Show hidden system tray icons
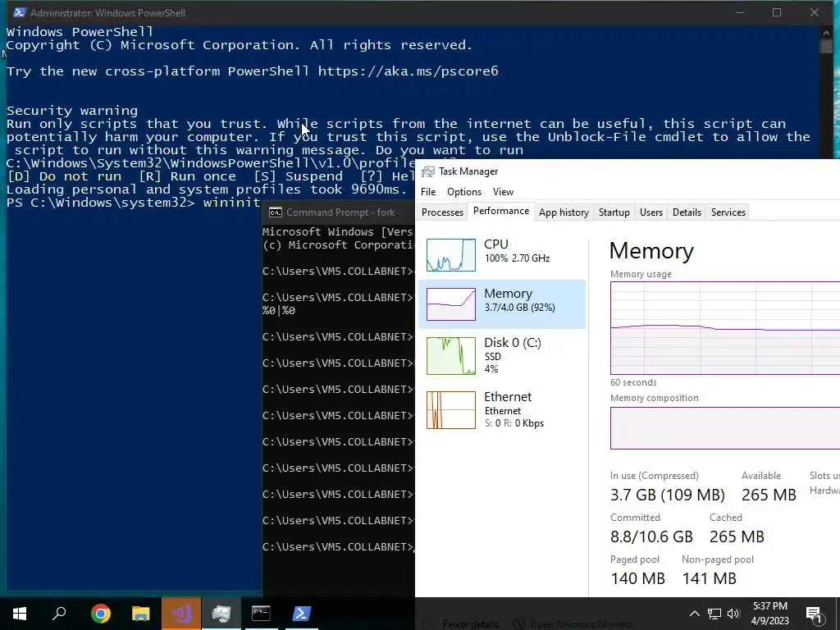The width and height of the screenshot is (840, 630). (694, 614)
